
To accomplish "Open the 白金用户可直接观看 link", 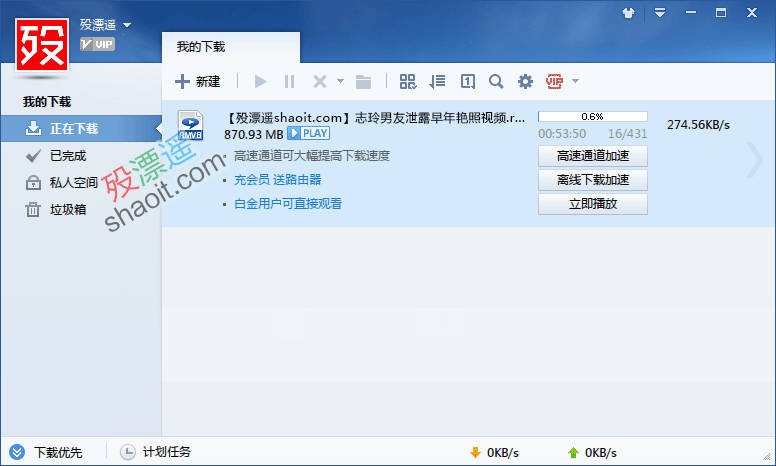I will pos(288,203).
